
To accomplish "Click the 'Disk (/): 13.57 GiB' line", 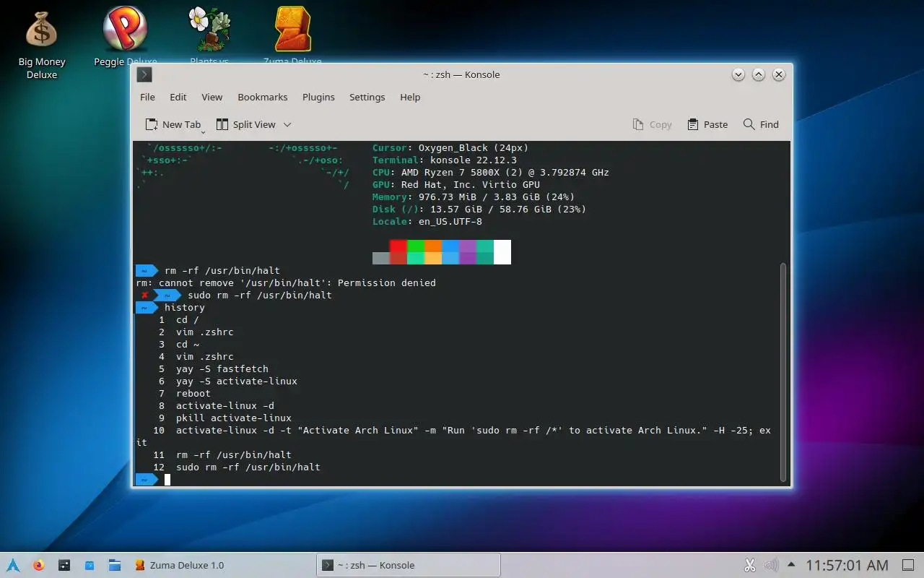I will (x=479, y=209).
